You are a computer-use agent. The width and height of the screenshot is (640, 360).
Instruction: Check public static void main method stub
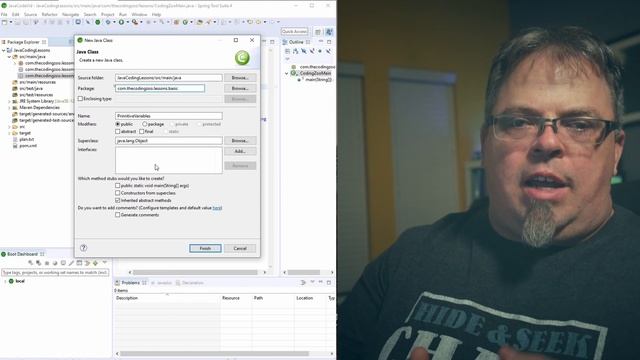coord(118,185)
